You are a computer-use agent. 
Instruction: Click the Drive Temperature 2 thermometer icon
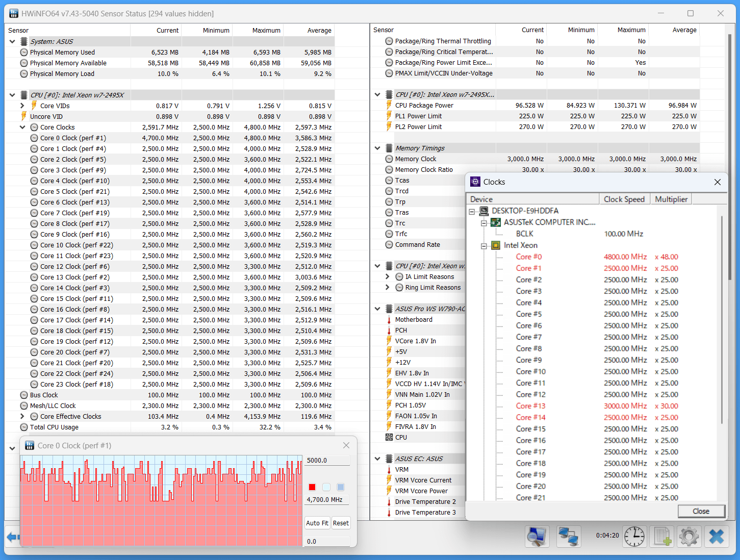(389, 501)
